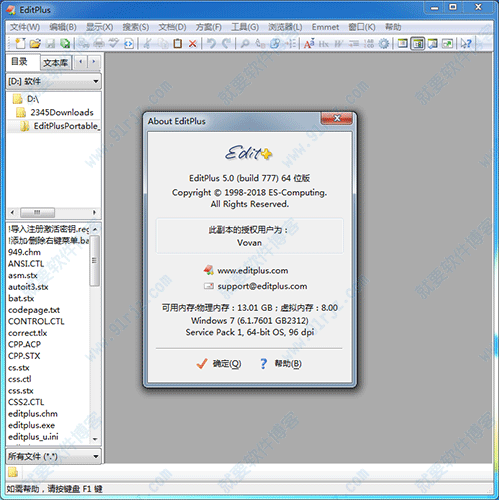The height and width of the screenshot is (500, 499).
Task: Click the red Delete X toolbar icon
Action: [193, 44]
